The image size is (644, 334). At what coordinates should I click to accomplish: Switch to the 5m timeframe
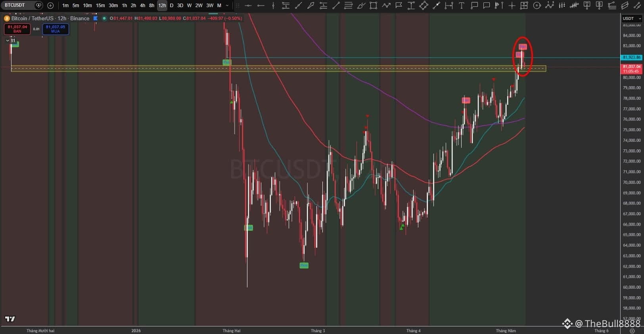[76, 6]
